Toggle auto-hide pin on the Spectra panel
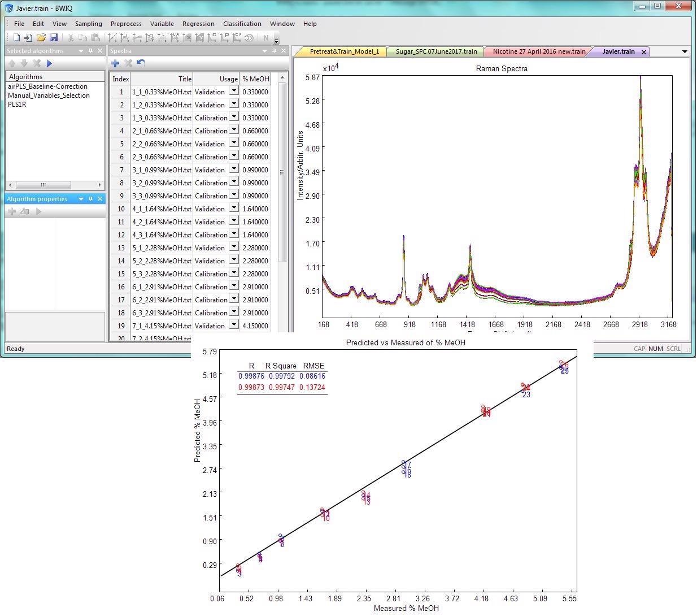 [274, 51]
